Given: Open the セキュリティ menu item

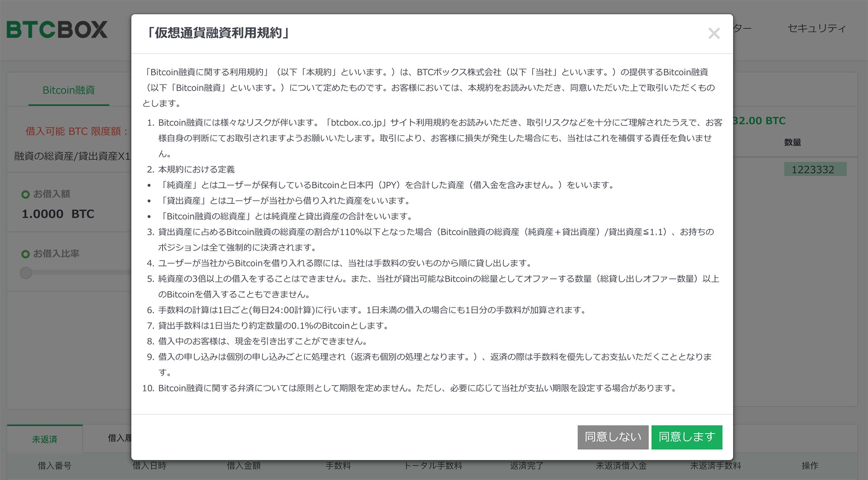Looking at the screenshot, I should pyautogui.click(x=816, y=28).
